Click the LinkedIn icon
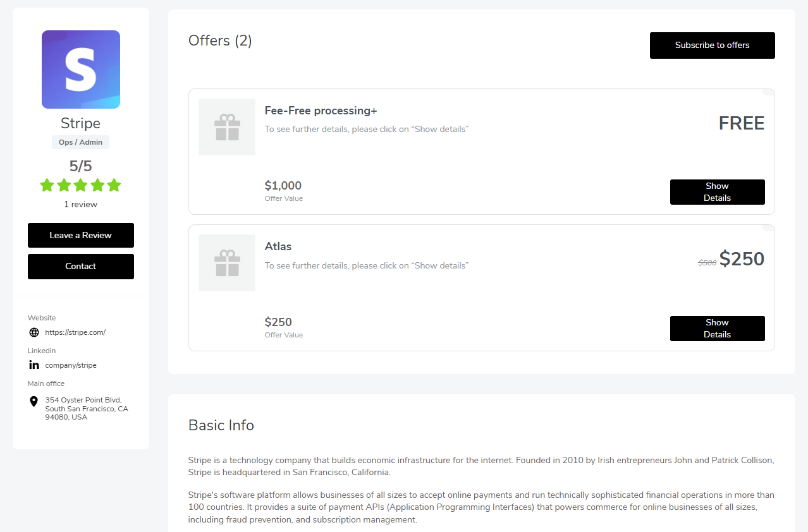The image size is (808, 532). 34,365
